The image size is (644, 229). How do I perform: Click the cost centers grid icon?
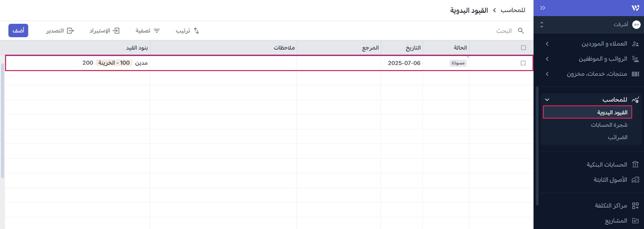click(x=635, y=206)
